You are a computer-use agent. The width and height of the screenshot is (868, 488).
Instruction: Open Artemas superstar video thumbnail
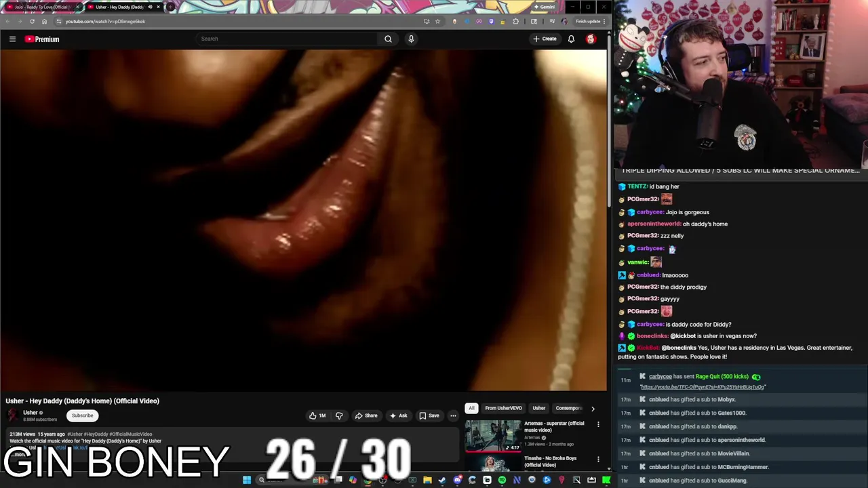tap(493, 436)
